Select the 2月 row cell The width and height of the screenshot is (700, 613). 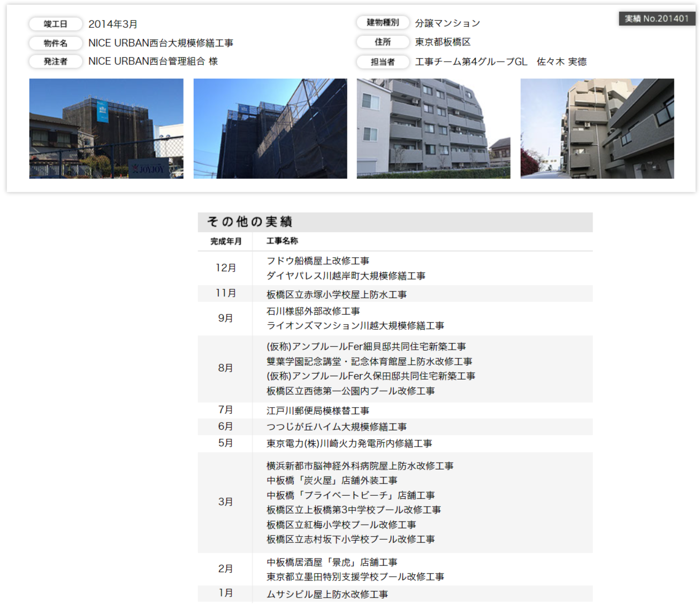coord(225,569)
